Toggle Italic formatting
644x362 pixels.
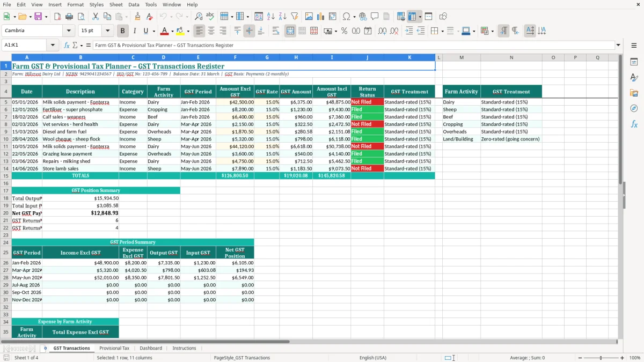coord(135,31)
